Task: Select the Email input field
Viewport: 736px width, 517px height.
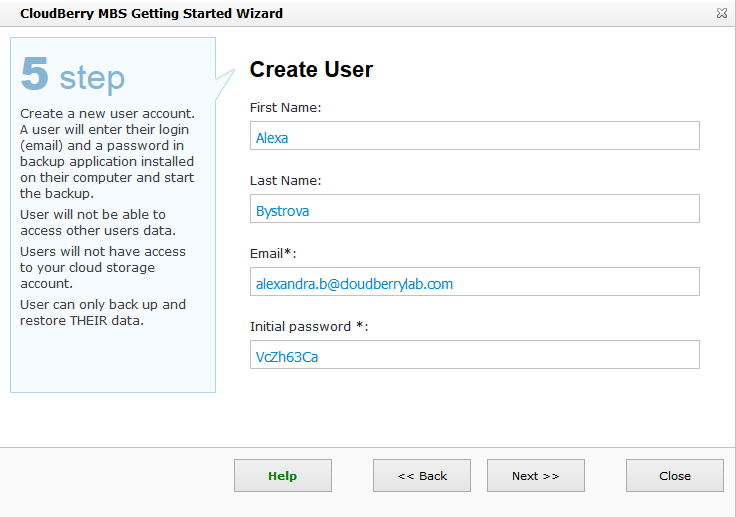Action: (474, 283)
